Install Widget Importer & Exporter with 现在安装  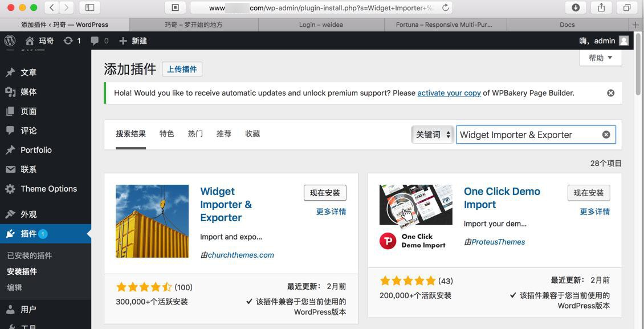pos(325,193)
